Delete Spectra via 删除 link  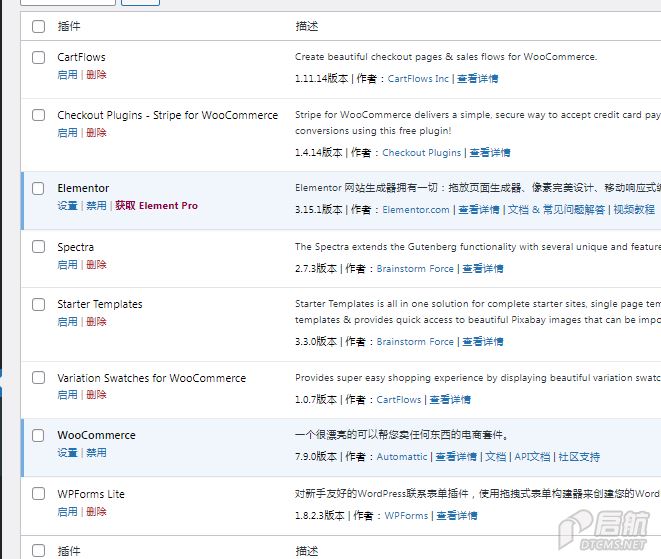(96, 265)
